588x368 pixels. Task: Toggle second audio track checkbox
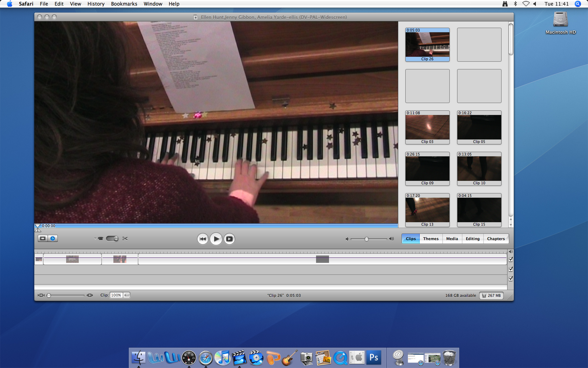(x=510, y=279)
